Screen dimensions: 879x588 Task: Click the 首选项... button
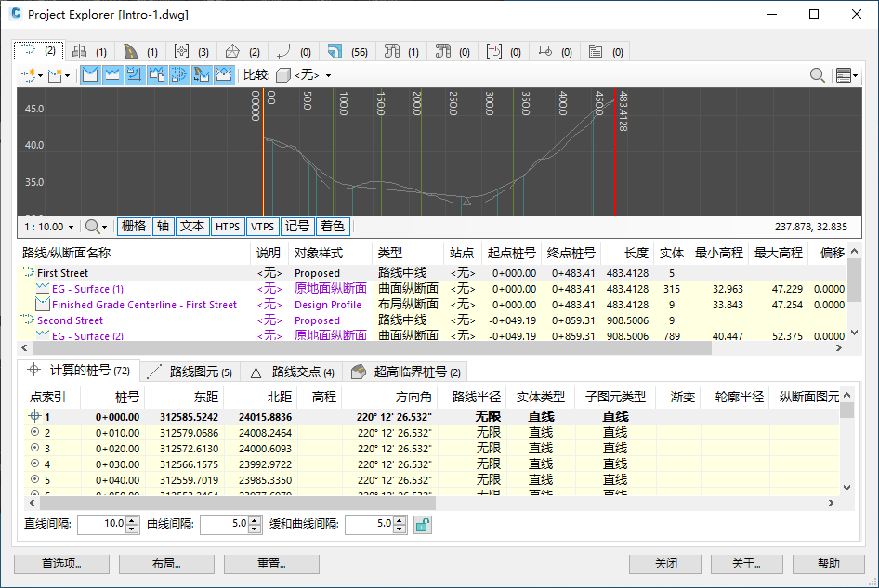click(x=61, y=564)
